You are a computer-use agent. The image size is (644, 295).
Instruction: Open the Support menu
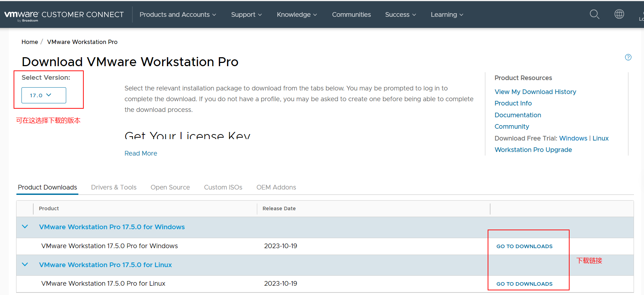[x=247, y=15]
